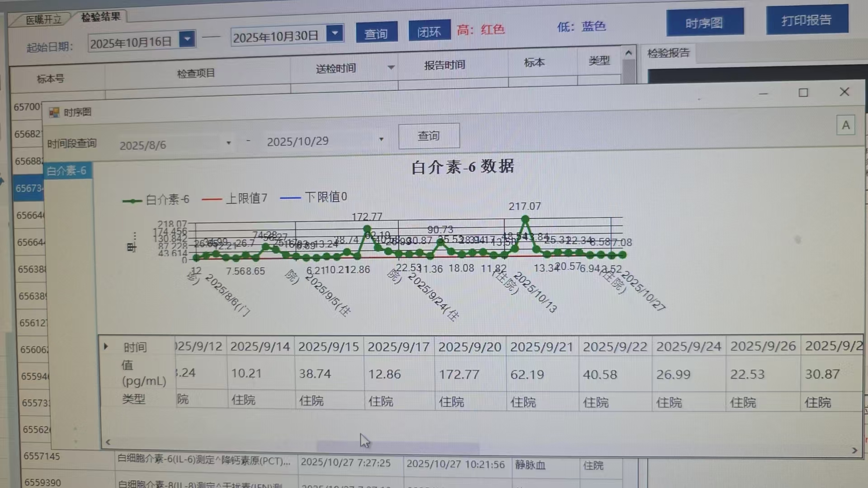Expand the 2025/10/29 end date dropdown

tap(381, 139)
